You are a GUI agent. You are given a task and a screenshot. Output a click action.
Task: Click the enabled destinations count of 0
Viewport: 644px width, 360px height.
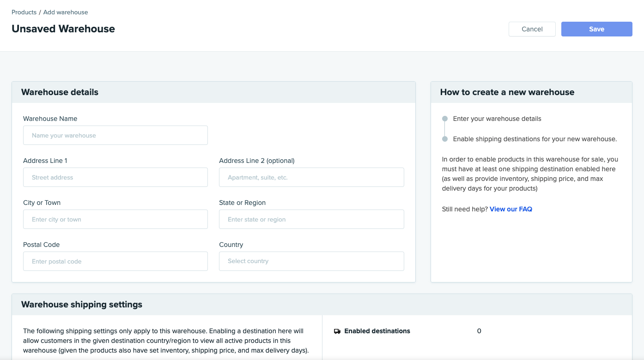[x=479, y=331]
